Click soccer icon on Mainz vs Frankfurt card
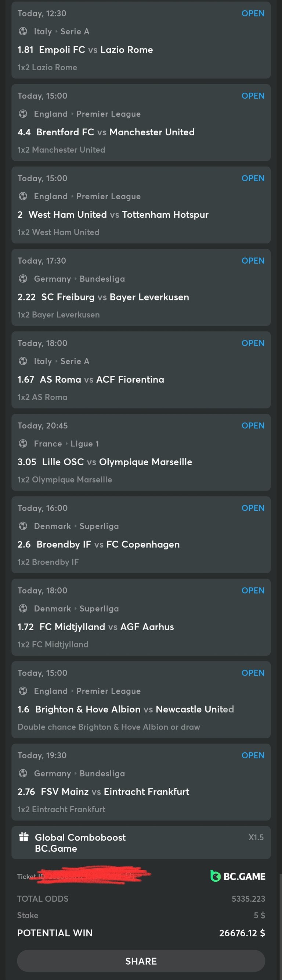The width and height of the screenshot is (282, 980). pyautogui.click(x=23, y=773)
